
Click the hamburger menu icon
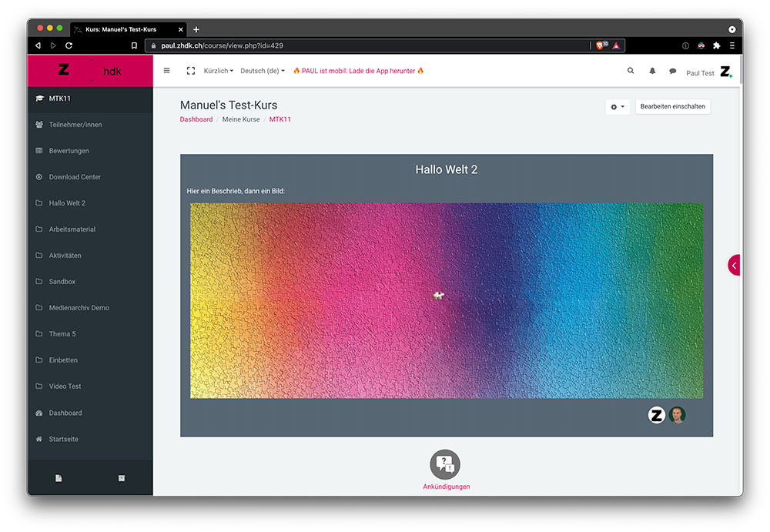click(x=166, y=71)
